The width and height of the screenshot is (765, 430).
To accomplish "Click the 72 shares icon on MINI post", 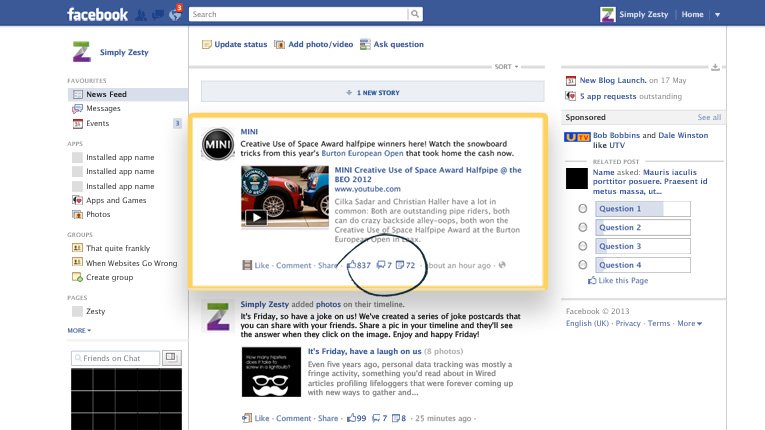I will click(x=404, y=265).
